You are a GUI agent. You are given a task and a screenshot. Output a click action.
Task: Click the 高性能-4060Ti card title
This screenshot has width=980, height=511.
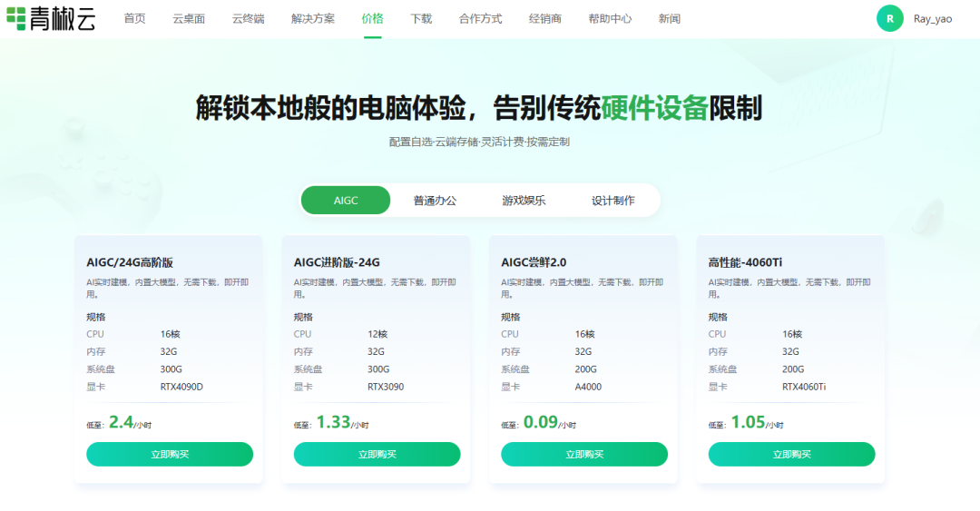(745, 262)
